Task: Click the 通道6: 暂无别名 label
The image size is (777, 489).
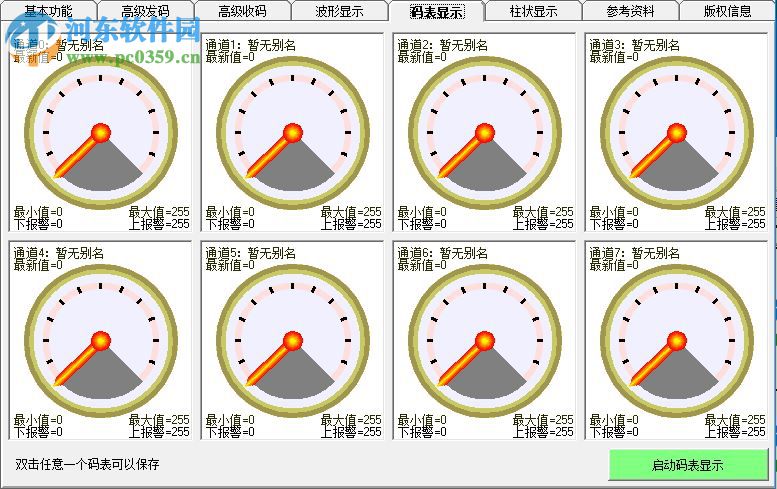Action: coord(443,253)
